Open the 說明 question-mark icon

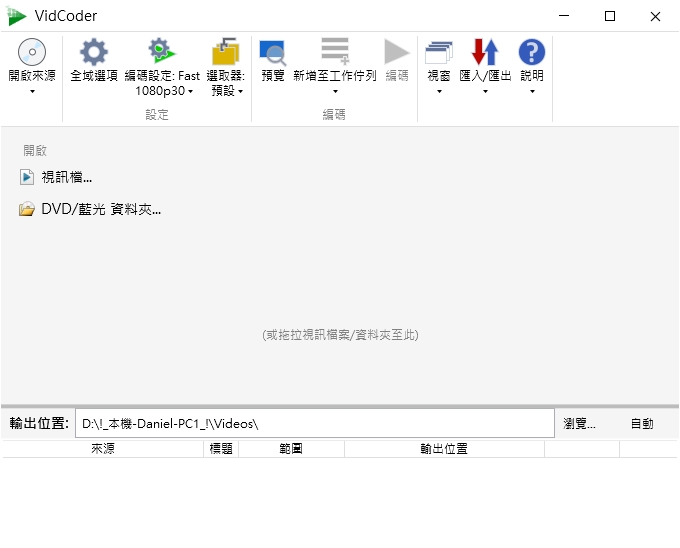[x=532, y=52]
